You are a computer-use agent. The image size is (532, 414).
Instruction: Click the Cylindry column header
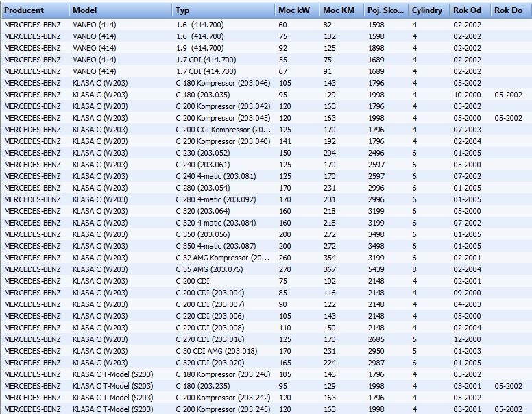[x=429, y=10]
